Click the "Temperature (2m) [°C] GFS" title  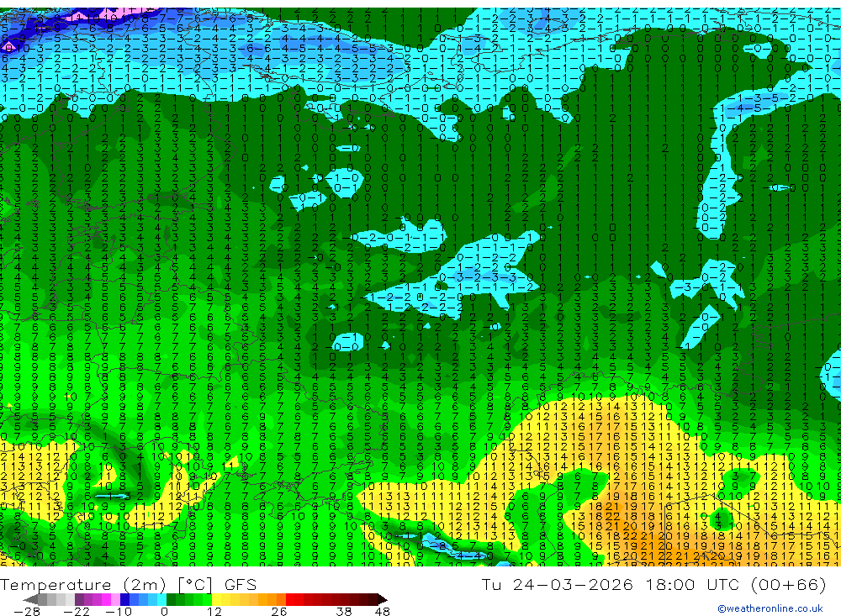pos(128,584)
